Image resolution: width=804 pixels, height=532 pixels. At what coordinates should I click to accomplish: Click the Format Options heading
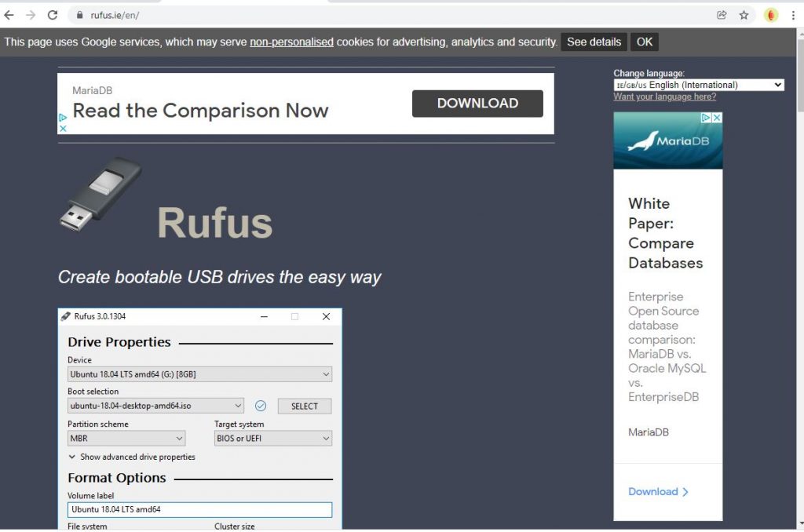pyautogui.click(x=117, y=478)
